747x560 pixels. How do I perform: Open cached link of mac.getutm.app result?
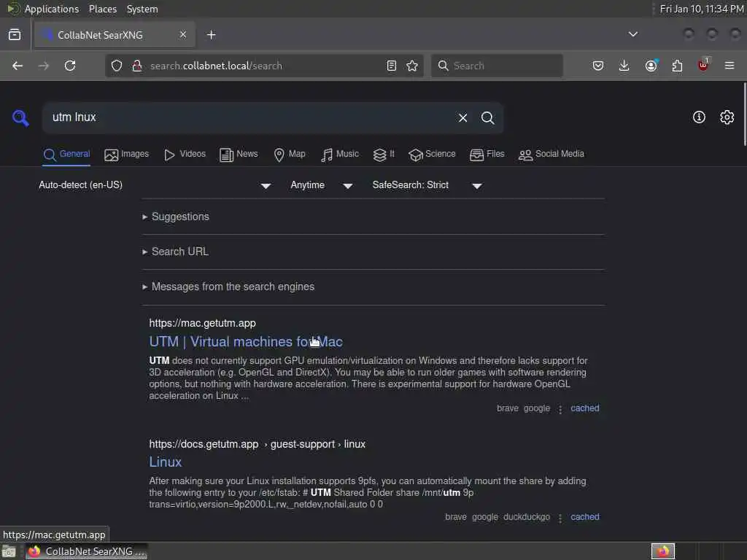pos(585,408)
